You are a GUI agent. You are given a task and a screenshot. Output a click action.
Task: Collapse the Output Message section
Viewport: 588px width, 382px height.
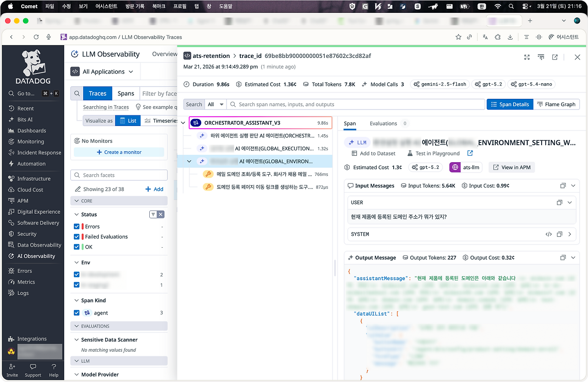pos(573,258)
